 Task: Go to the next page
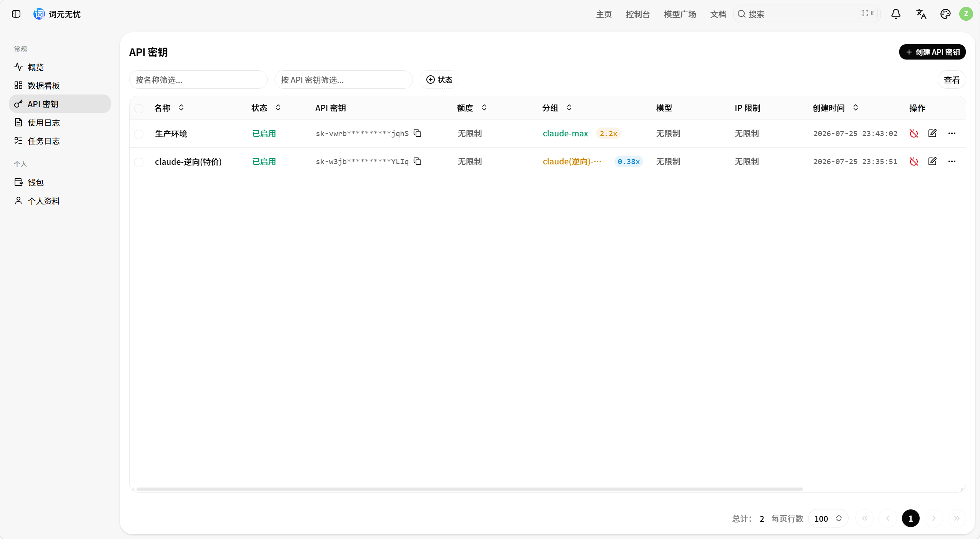point(933,518)
